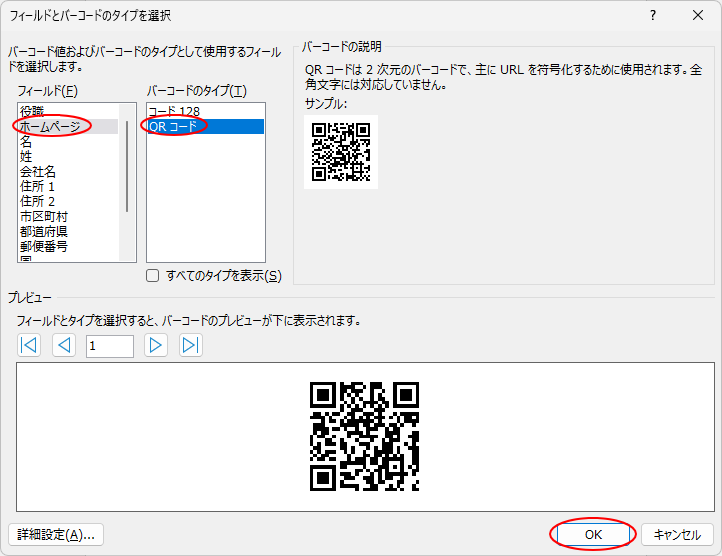The image size is (722, 556).
Task: Enable the すべてのタイプを表示 checkbox
Action: point(153,276)
